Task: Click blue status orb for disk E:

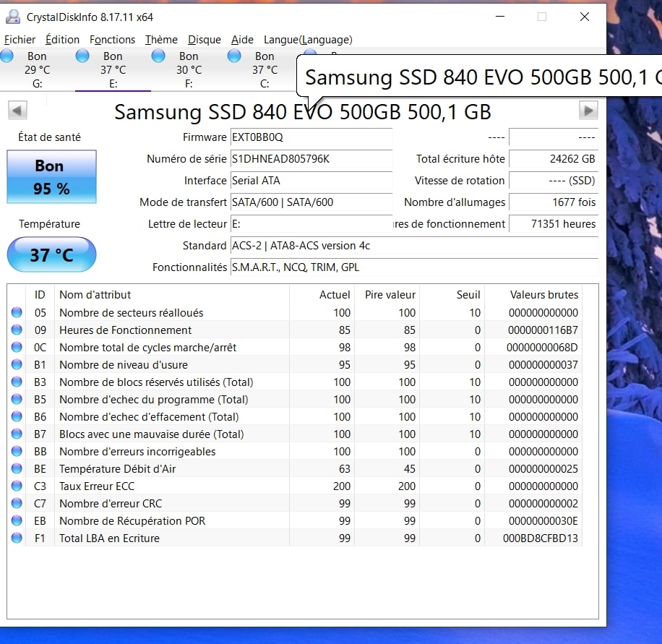Action: click(x=82, y=56)
